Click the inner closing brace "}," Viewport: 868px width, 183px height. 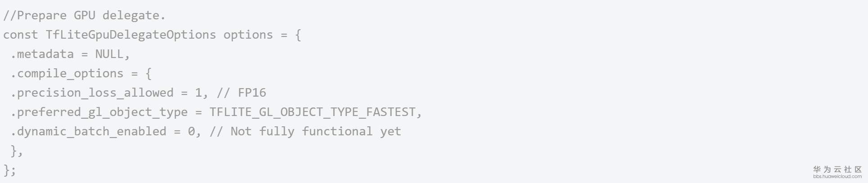coord(17,151)
